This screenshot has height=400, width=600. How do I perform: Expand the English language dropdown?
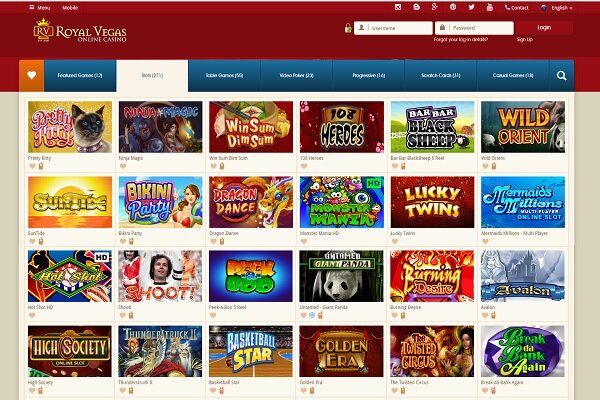click(x=558, y=8)
